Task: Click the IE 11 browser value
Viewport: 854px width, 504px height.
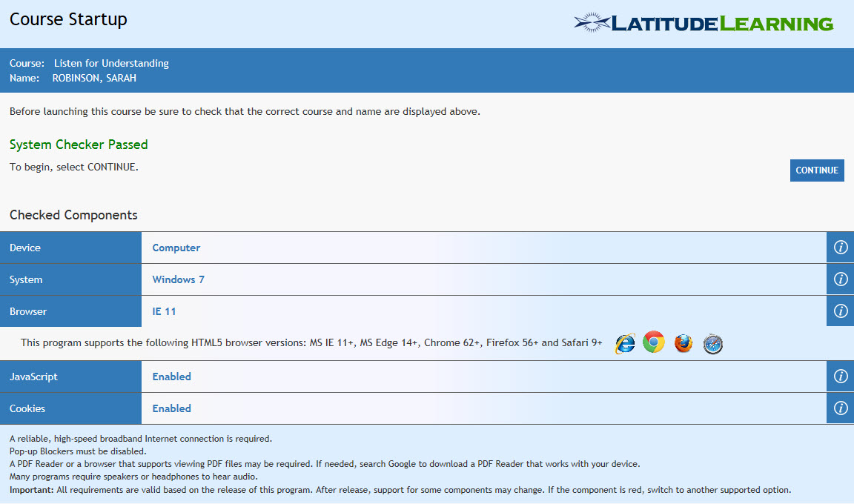Action: [164, 311]
